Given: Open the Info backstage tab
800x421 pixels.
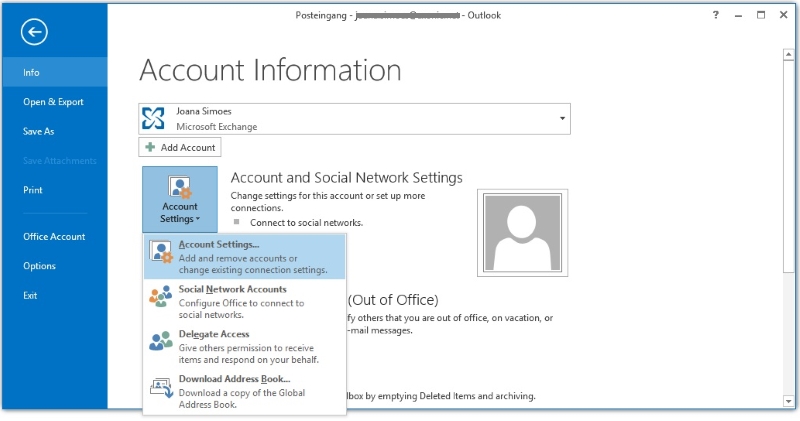Looking at the screenshot, I should click(x=55, y=72).
